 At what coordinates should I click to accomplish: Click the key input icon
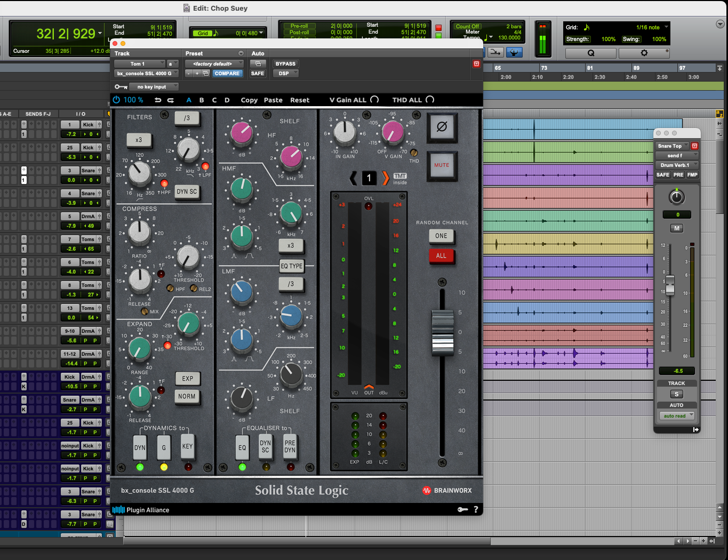121,87
